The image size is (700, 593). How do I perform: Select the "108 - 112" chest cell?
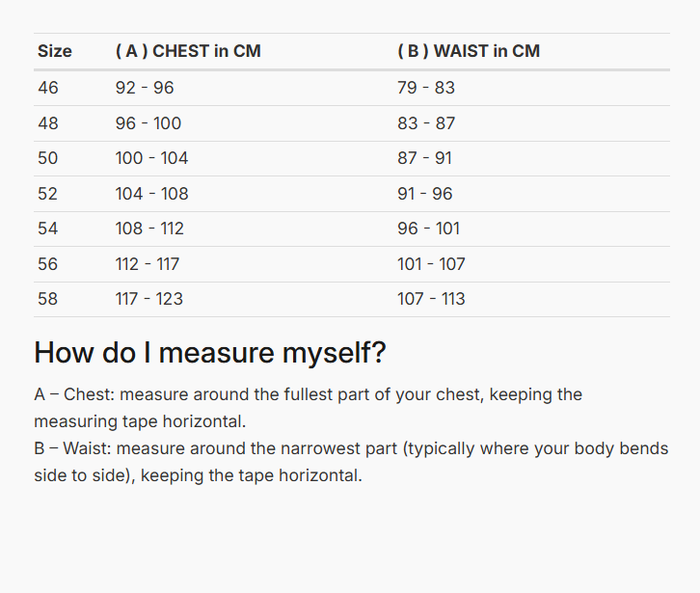tap(149, 229)
